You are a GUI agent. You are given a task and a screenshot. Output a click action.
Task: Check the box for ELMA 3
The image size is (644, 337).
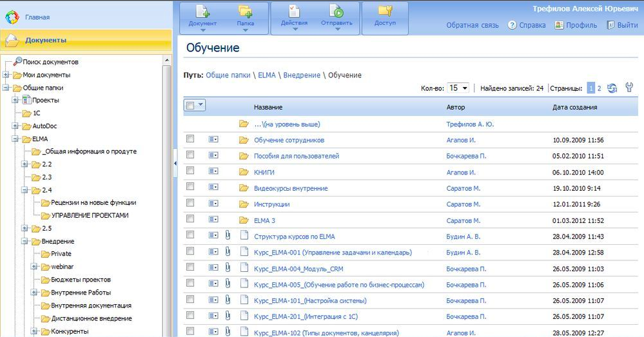pos(190,219)
